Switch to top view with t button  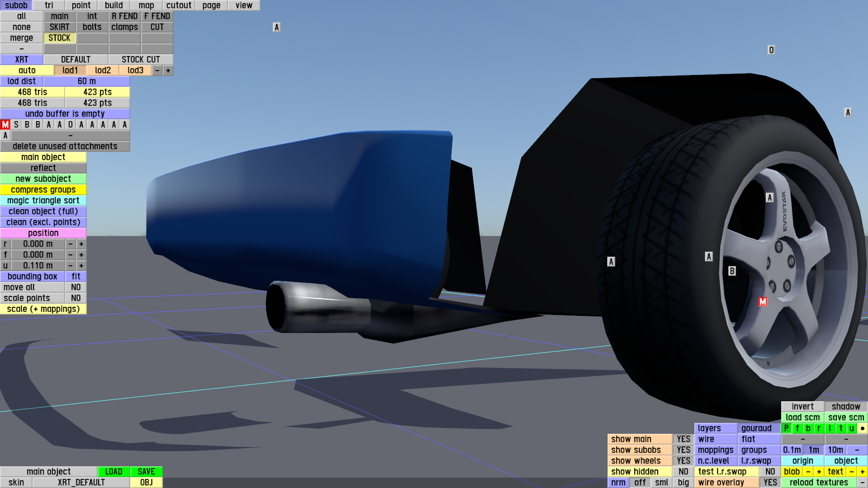point(840,428)
